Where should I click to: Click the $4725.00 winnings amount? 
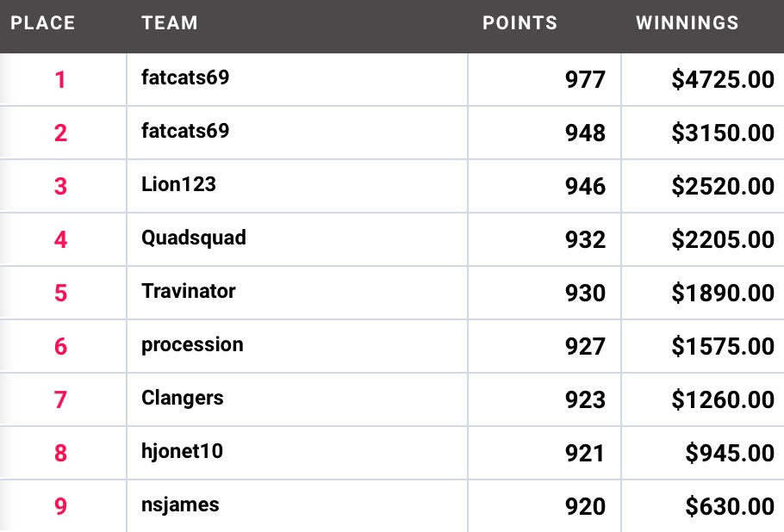723,80
